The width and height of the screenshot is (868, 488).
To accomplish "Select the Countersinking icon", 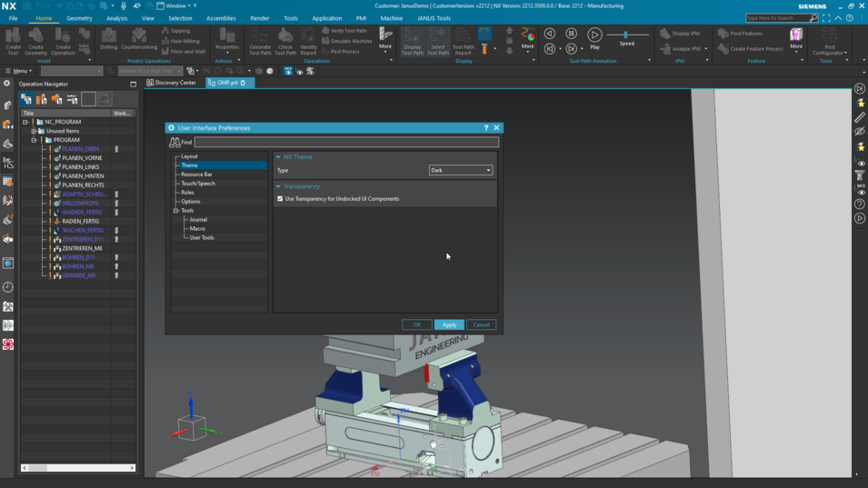I will tap(139, 39).
